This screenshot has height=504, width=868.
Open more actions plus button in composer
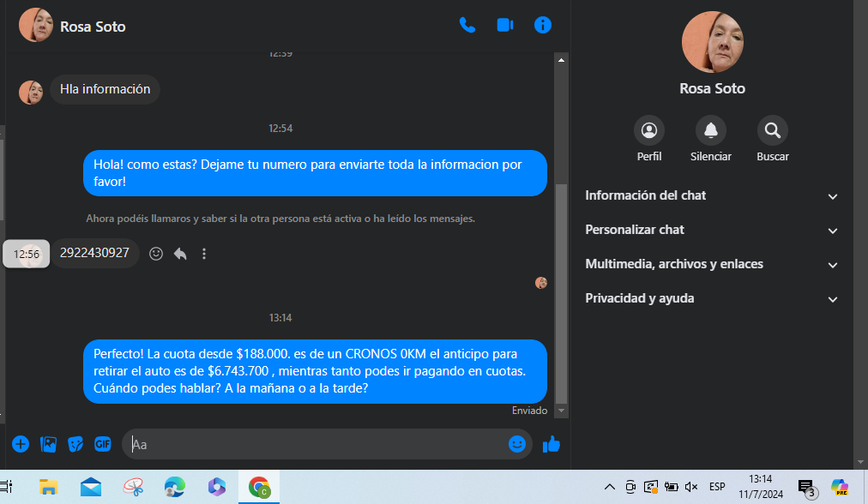pos(21,444)
